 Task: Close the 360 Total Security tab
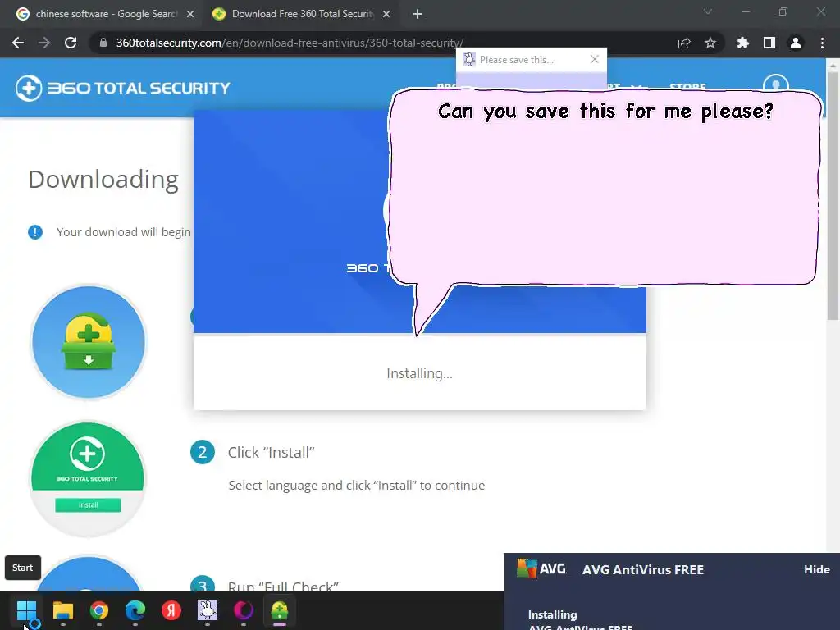pos(386,14)
